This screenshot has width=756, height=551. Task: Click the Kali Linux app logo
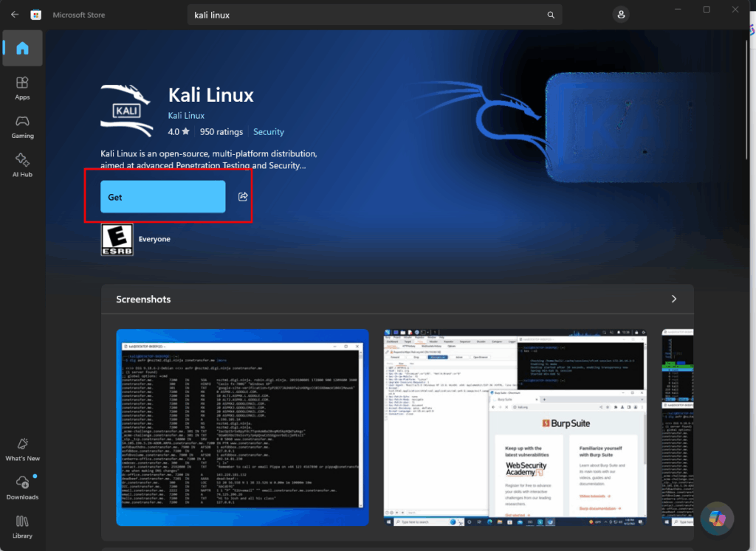pyautogui.click(x=127, y=111)
